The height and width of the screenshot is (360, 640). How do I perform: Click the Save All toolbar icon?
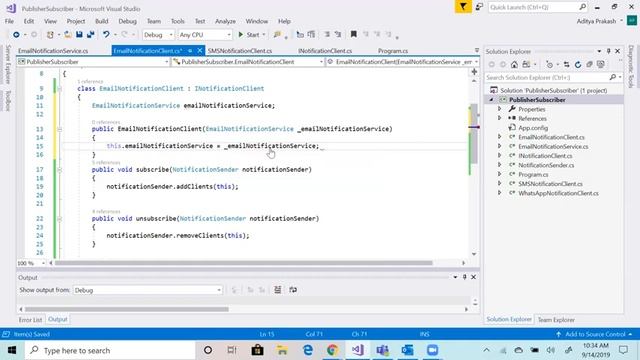90,35
